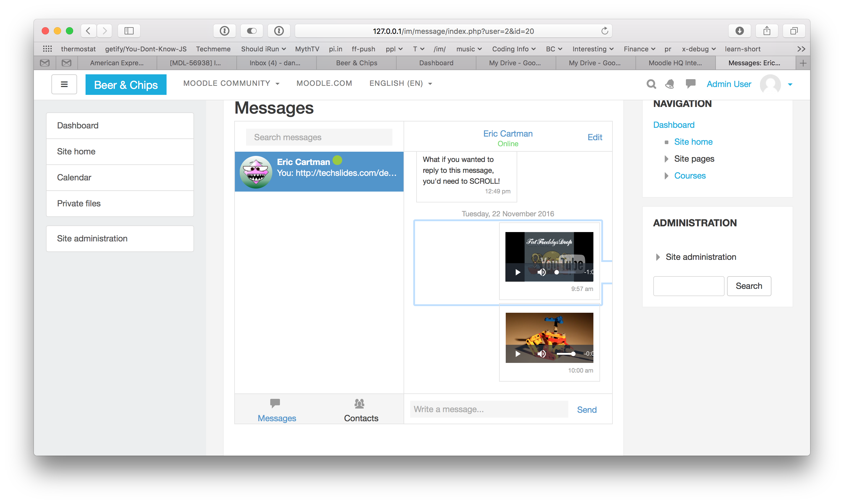Open the site search magnifier icon
The height and width of the screenshot is (504, 844).
coord(651,84)
